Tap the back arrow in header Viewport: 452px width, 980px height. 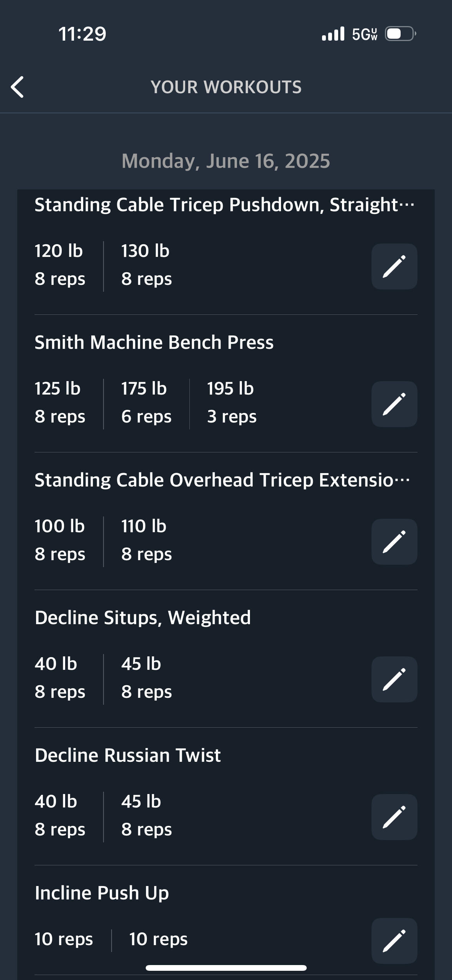[18, 87]
